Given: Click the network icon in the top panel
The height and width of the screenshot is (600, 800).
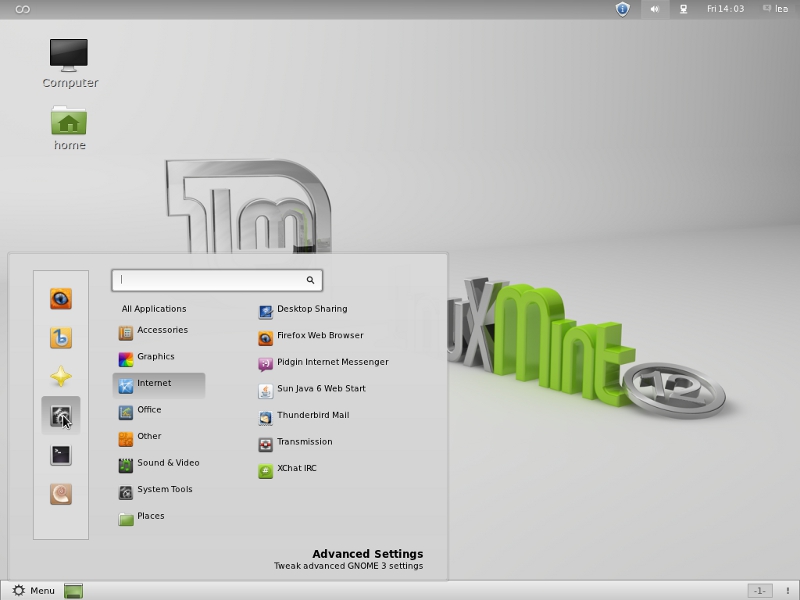Looking at the screenshot, I should point(684,9).
